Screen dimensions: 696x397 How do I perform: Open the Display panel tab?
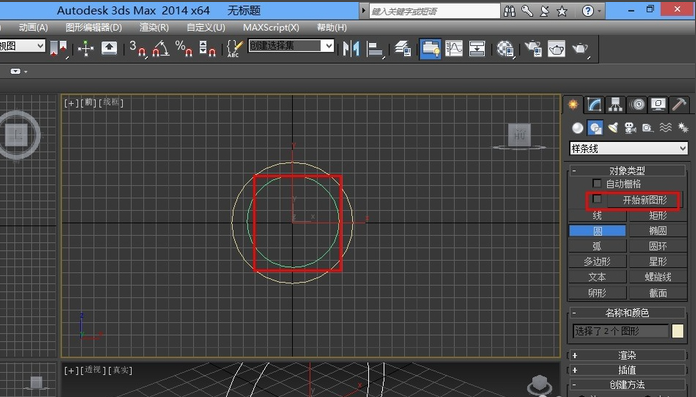click(658, 104)
